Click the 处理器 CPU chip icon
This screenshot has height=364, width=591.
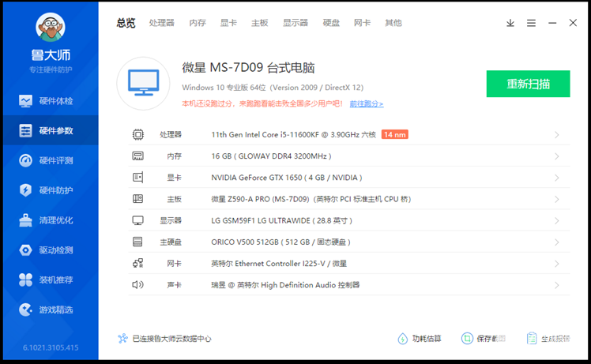pyautogui.click(x=138, y=134)
